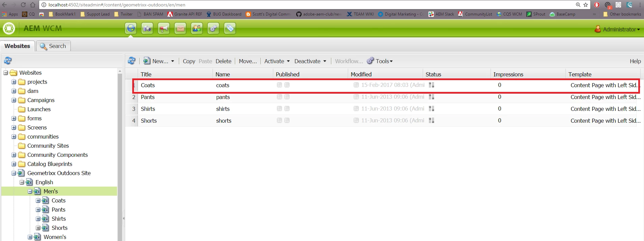Select the Catalog Blueprints tree item
The width and height of the screenshot is (644, 241).
click(50, 164)
